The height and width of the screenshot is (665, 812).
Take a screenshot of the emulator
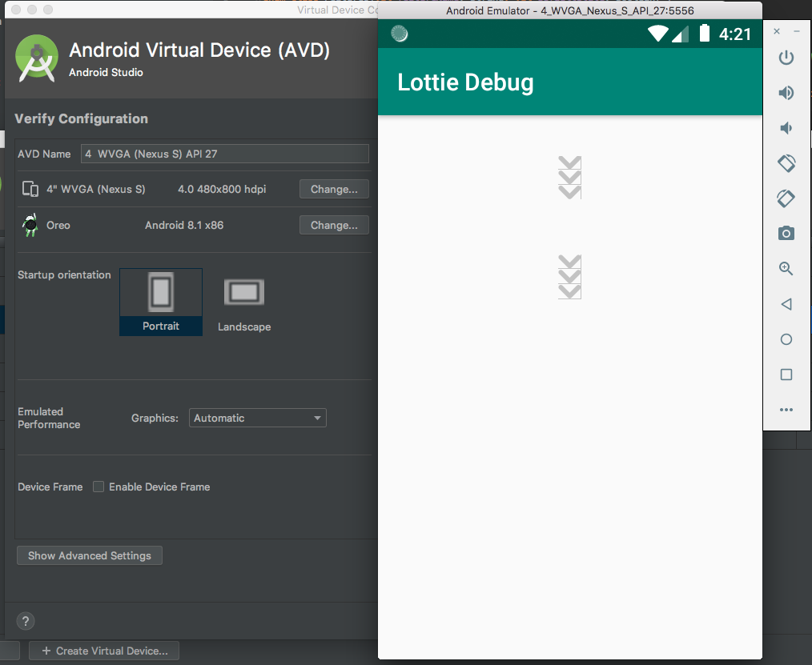[786, 233]
